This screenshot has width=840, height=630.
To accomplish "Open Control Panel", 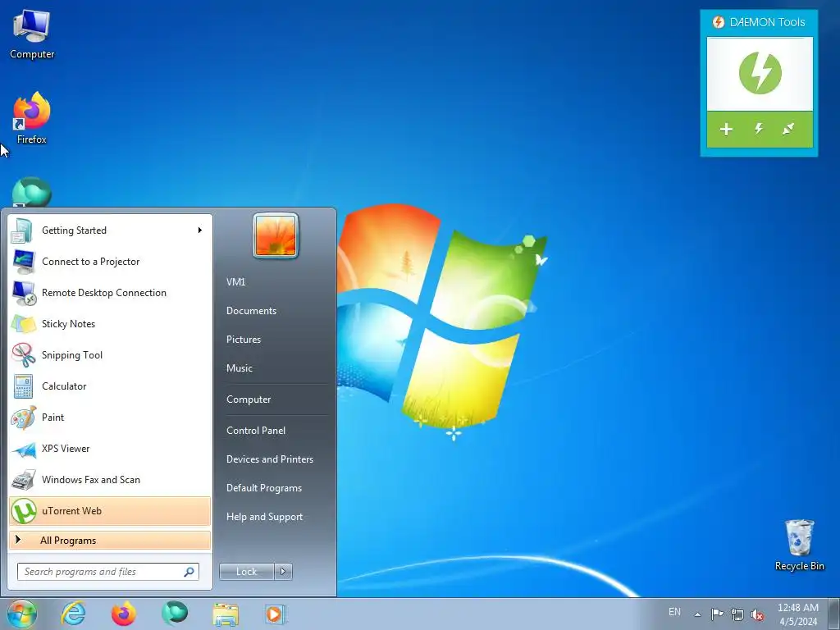I will click(256, 431).
